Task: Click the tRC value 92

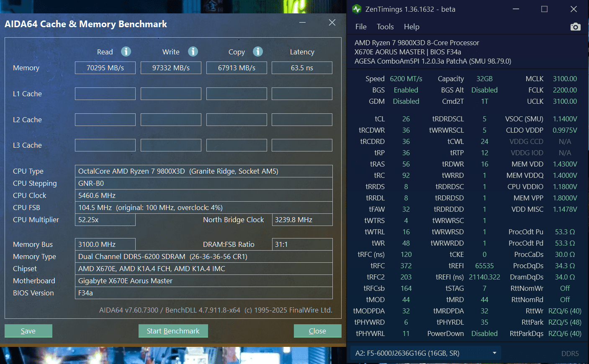Action: (x=406, y=175)
